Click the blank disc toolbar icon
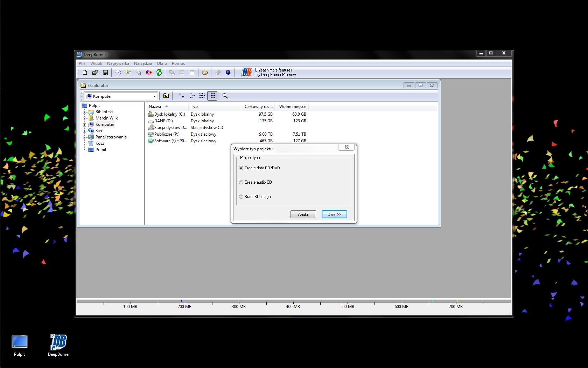This screenshot has height=368, width=588. pyautogui.click(x=118, y=73)
